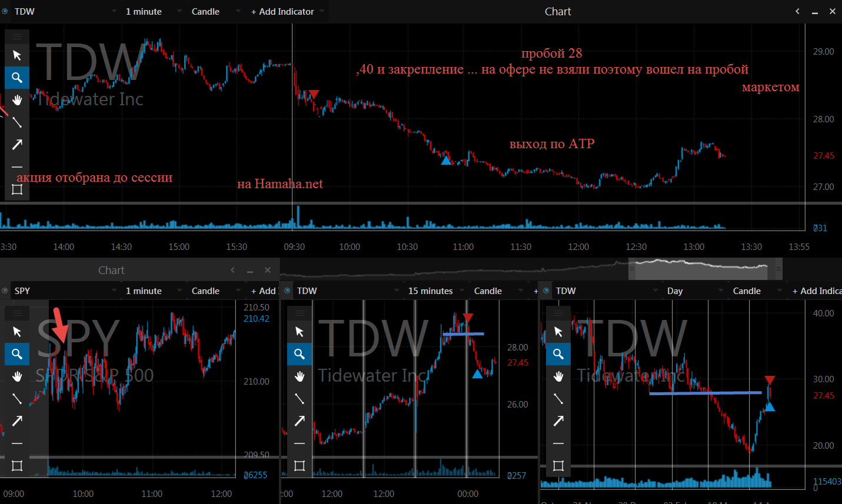Click the 210.42 price label on the SPY axis
The image size is (842, 504).
[x=257, y=319]
